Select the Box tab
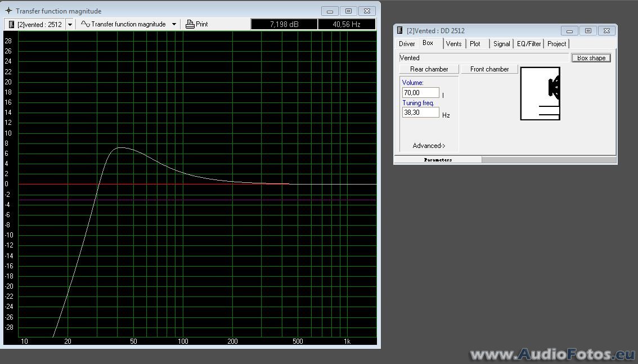Image resolution: width=638 pixels, height=364 pixels. pyautogui.click(x=428, y=43)
